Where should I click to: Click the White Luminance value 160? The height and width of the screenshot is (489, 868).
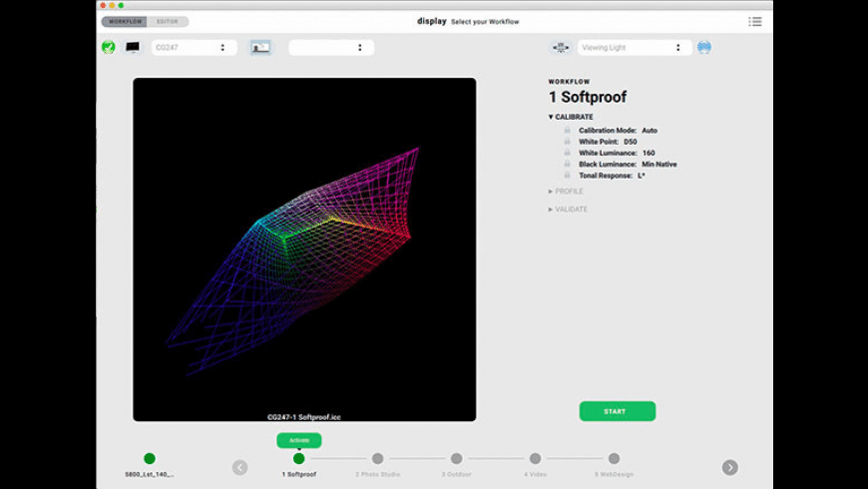(649, 153)
